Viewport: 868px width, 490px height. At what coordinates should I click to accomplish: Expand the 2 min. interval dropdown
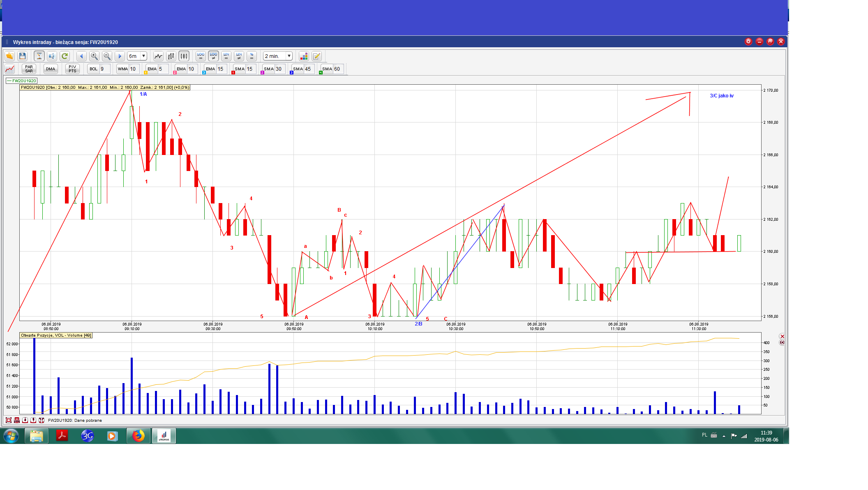pyautogui.click(x=289, y=56)
